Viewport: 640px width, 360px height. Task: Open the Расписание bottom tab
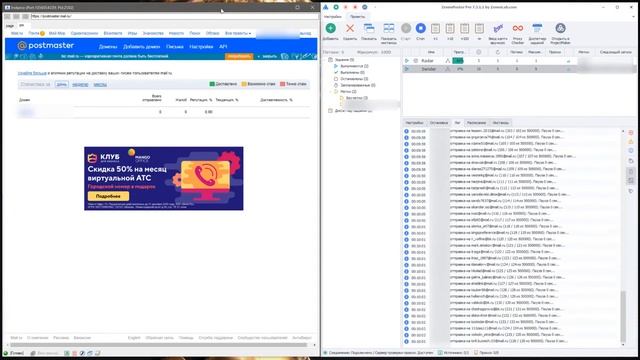[476, 123]
